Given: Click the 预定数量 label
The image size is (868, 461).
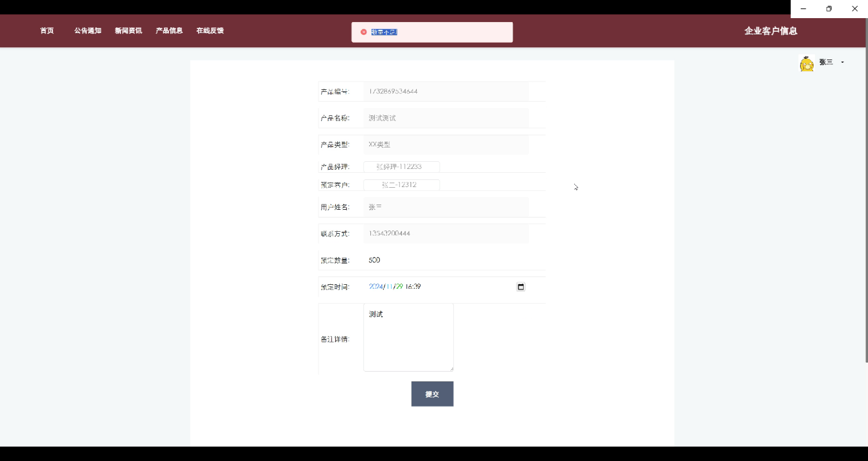Looking at the screenshot, I should click(x=335, y=260).
